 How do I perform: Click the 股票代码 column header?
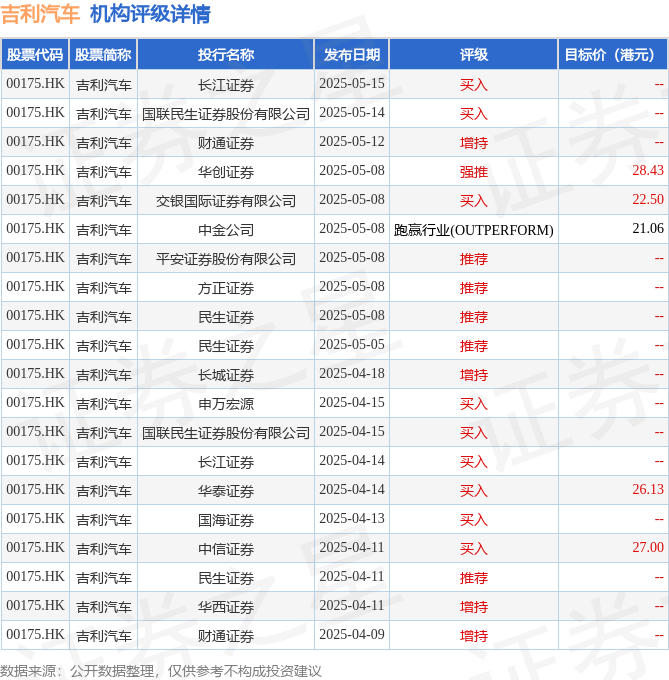(35, 55)
